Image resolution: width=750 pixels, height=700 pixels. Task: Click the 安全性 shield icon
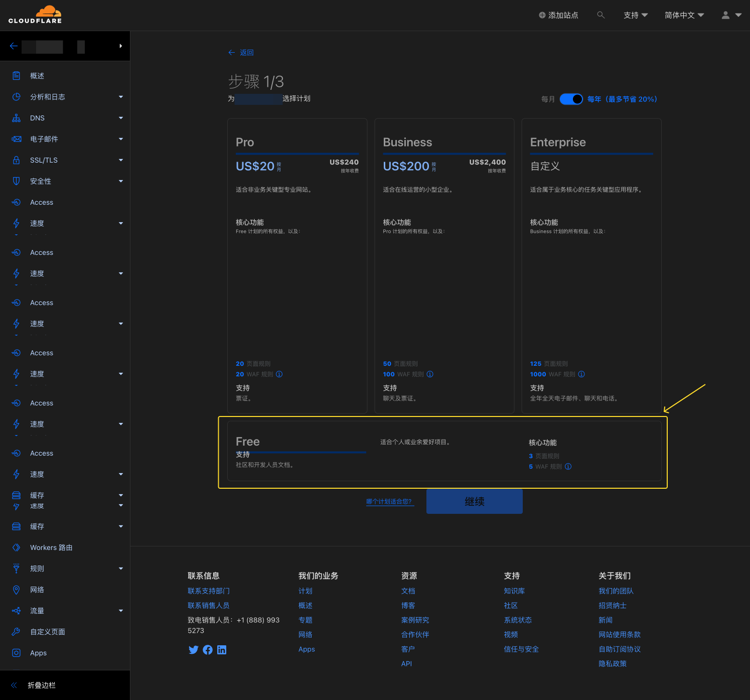coord(16,181)
